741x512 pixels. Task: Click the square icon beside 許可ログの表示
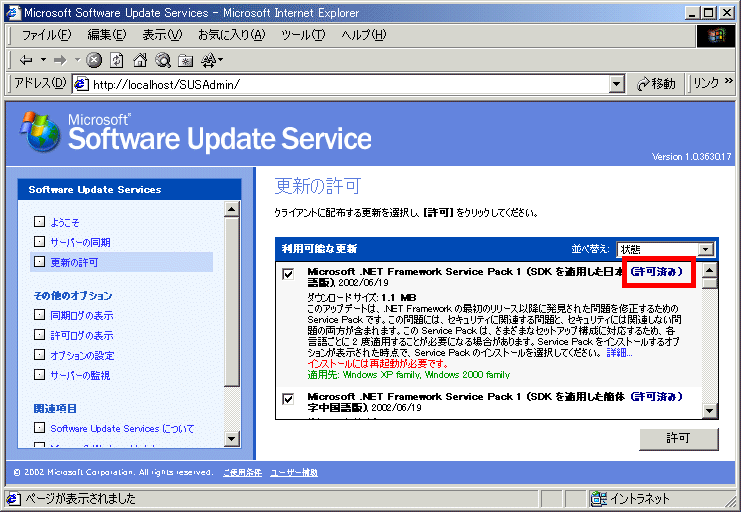coord(39,334)
